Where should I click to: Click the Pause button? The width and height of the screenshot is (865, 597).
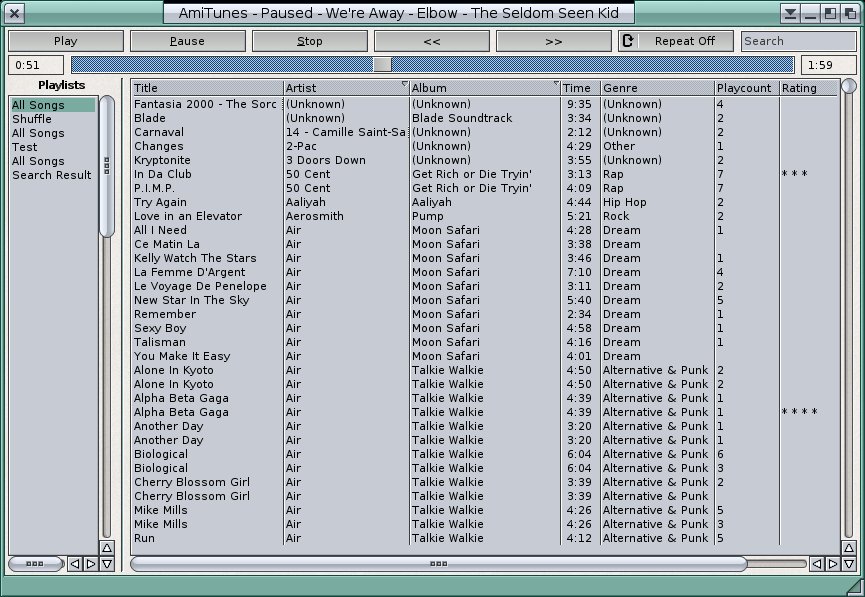(188, 41)
